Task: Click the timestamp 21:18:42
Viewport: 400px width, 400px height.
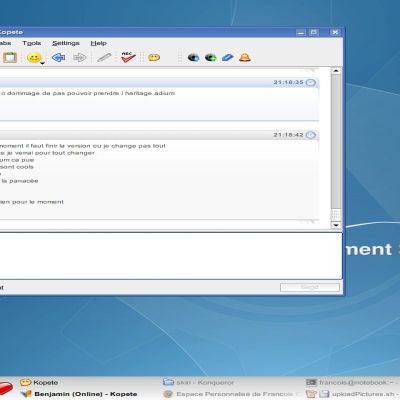Action: click(x=288, y=135)
